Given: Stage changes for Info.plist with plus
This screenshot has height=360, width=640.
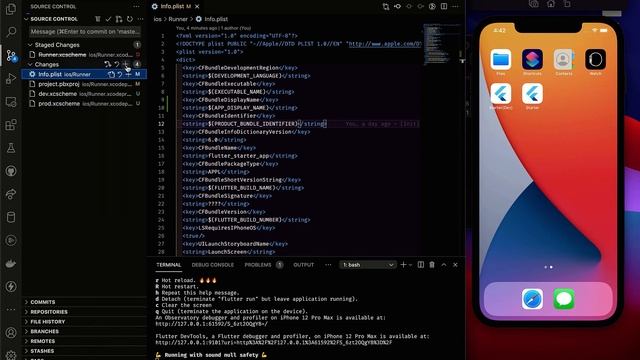Looking at the screenshot, I should [128, 74].
